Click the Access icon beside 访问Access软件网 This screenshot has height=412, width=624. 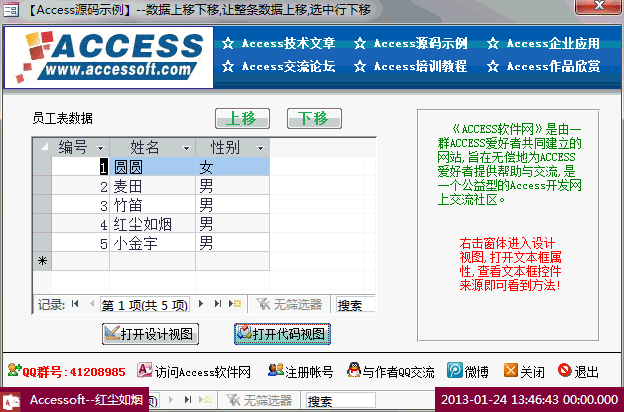pyautogui.click(x=144, y=370)
